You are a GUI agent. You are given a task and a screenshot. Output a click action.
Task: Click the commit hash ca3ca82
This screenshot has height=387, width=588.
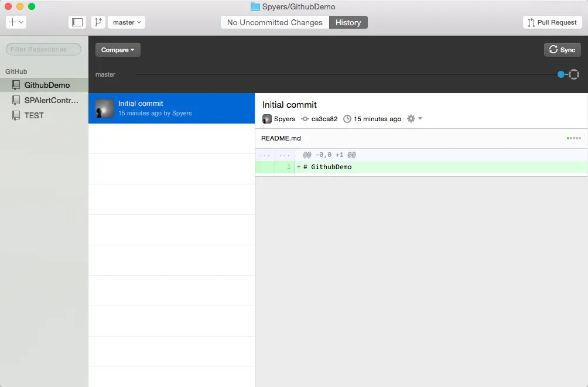tap(324, 119)
